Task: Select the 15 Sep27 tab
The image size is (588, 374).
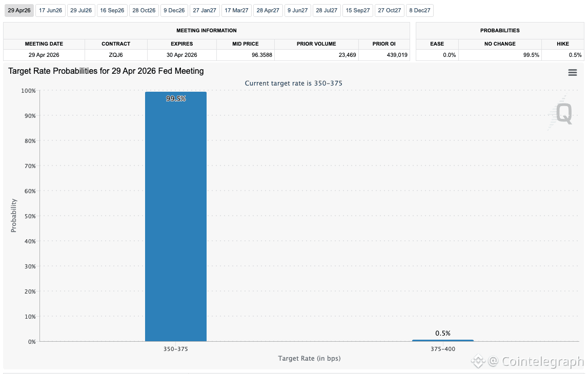Action: (358, 10)
